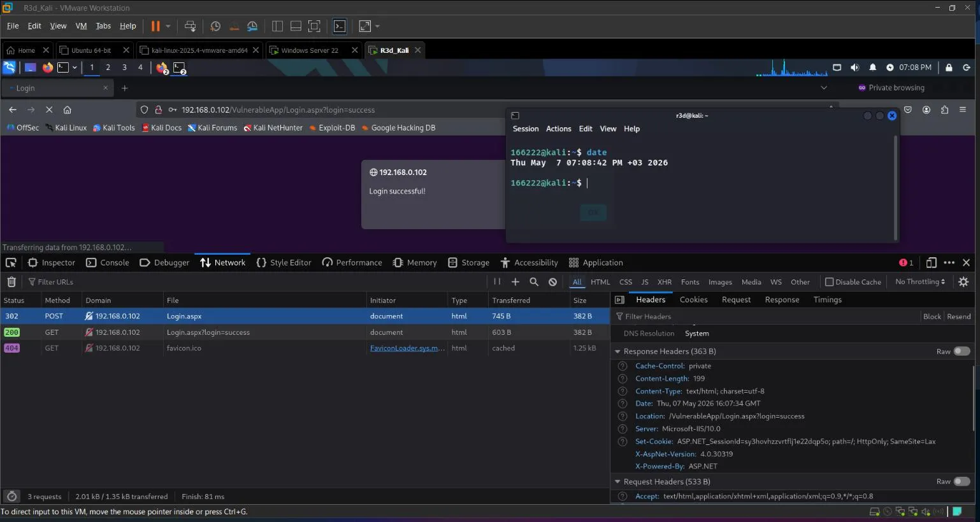Enable the Disable Cache checkbox

(x=829, y=282)
